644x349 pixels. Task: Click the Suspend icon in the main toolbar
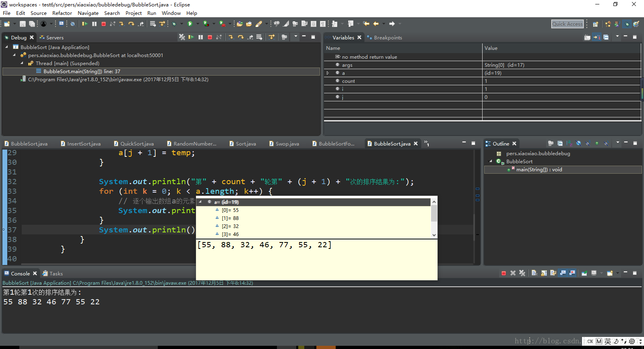[x=94, y=24]
